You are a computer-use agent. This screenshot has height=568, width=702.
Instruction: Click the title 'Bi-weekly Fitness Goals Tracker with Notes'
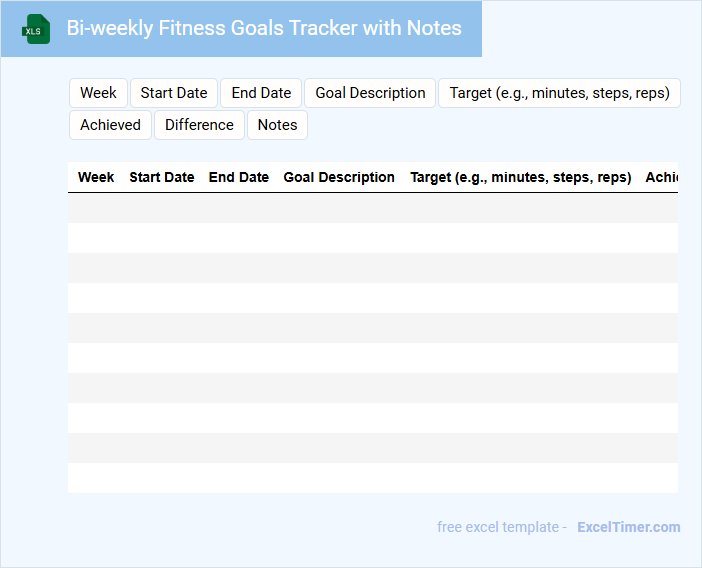point(264,28)
